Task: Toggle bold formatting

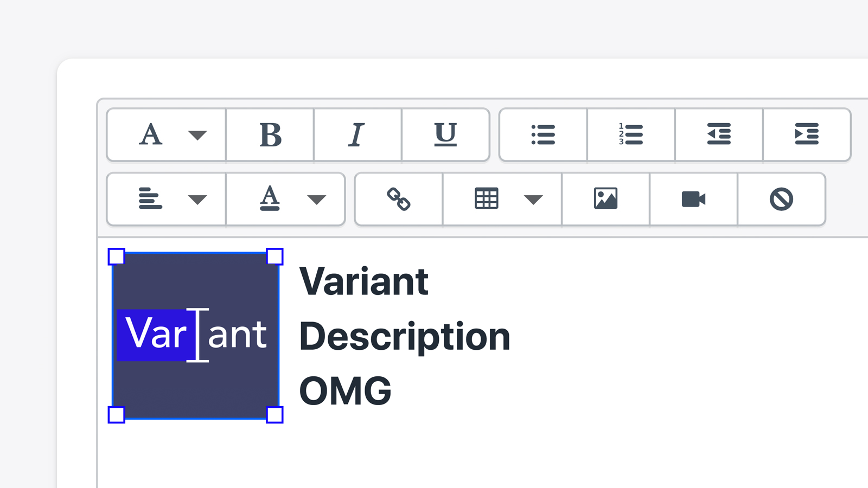Action: 270,135
